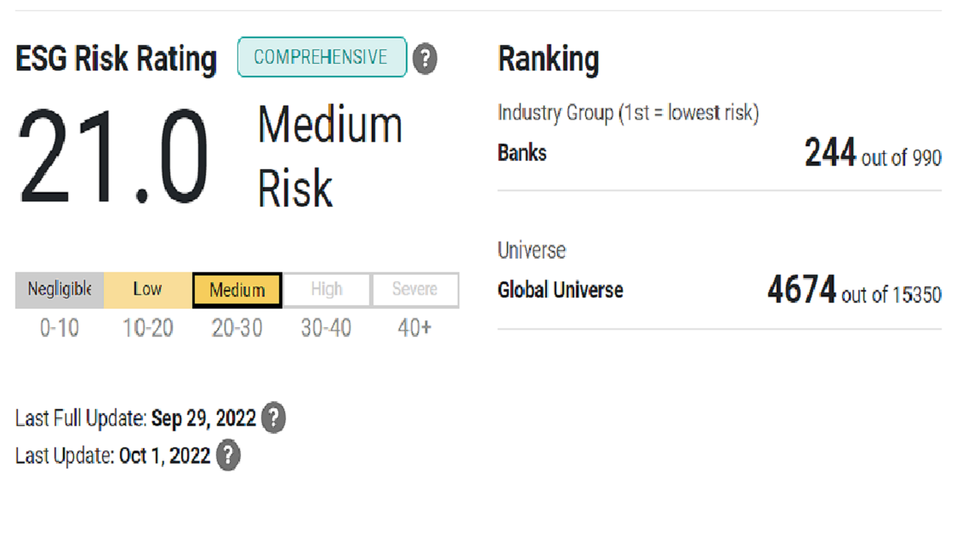
Task: Select the High risk category box
Action: [326, 289]
